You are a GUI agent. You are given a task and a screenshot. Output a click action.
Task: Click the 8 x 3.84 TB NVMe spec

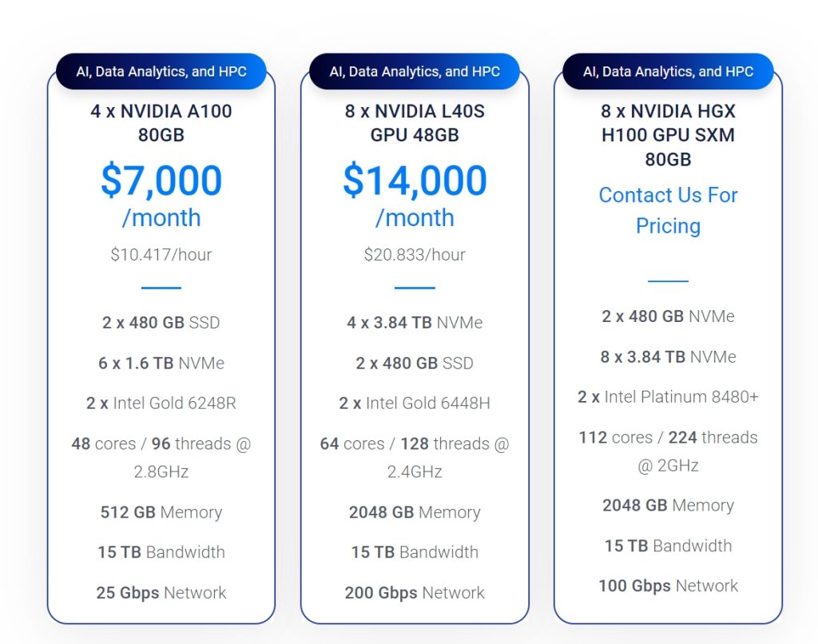click(668, 356)
